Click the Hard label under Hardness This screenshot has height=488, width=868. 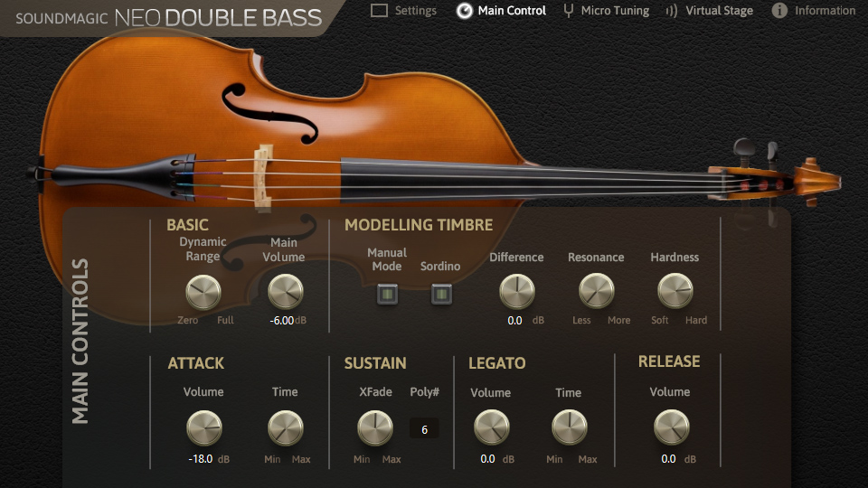[696, 320]
